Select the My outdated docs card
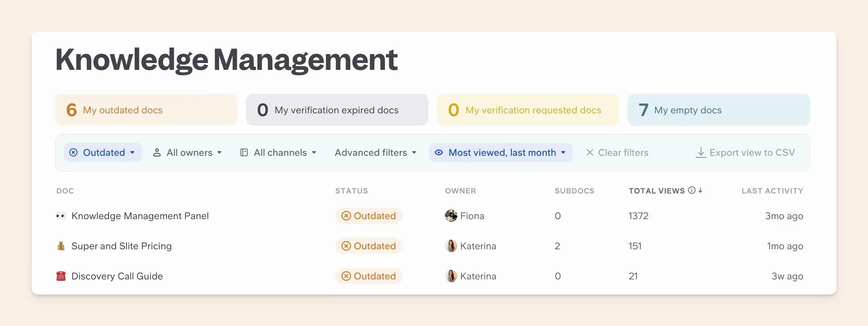Viewport: 868px width, 326px height. (x=146, y=110)
